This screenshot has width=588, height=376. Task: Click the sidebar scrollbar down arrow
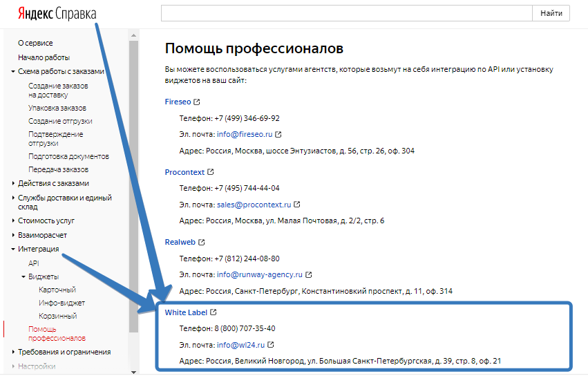click(x=133, y=371)
